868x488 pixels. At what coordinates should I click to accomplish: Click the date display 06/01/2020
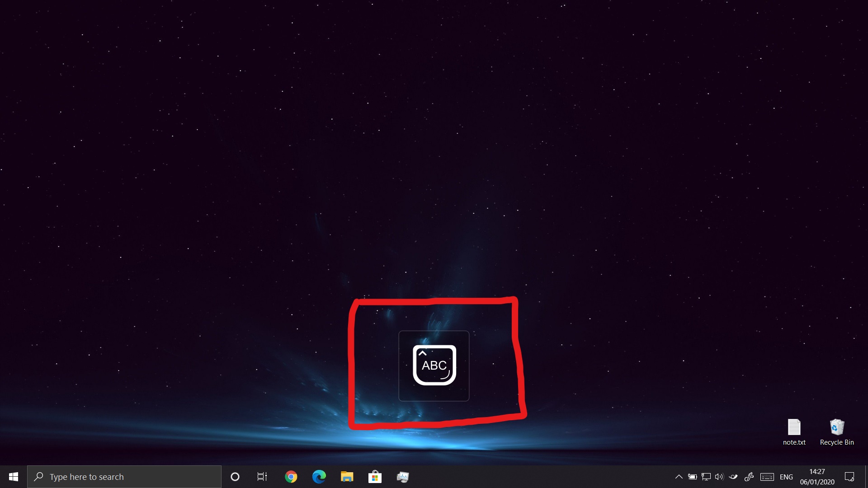pos(818,481)
